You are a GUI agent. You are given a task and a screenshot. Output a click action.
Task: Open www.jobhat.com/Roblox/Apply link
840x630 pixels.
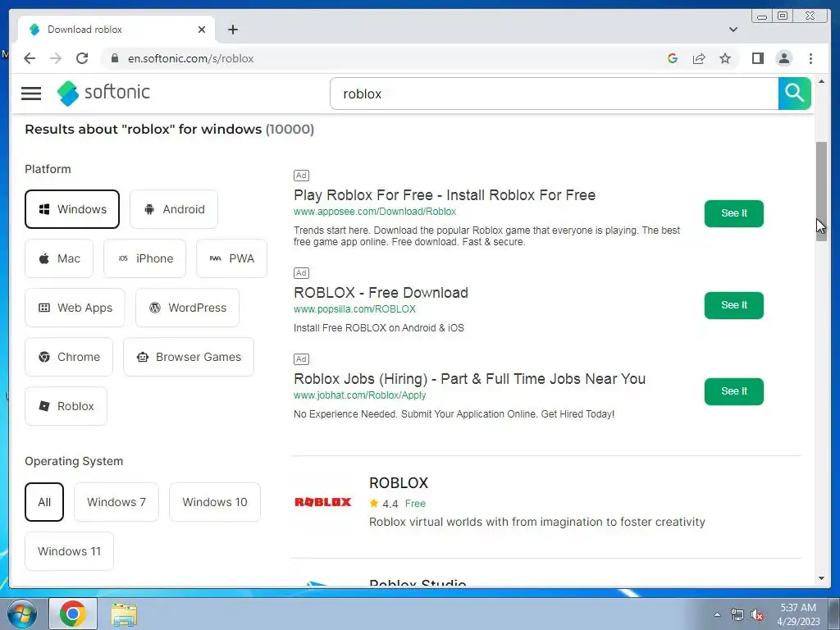359,395
